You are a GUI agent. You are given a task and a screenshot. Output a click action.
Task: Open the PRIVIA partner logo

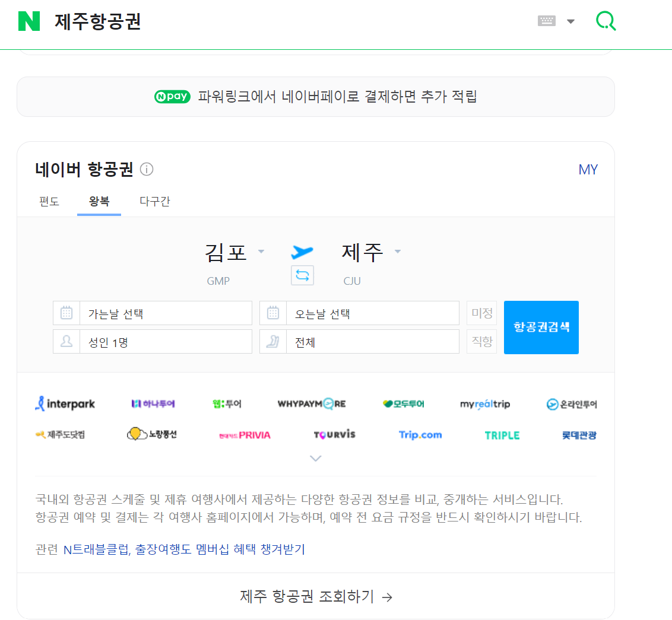245,435
